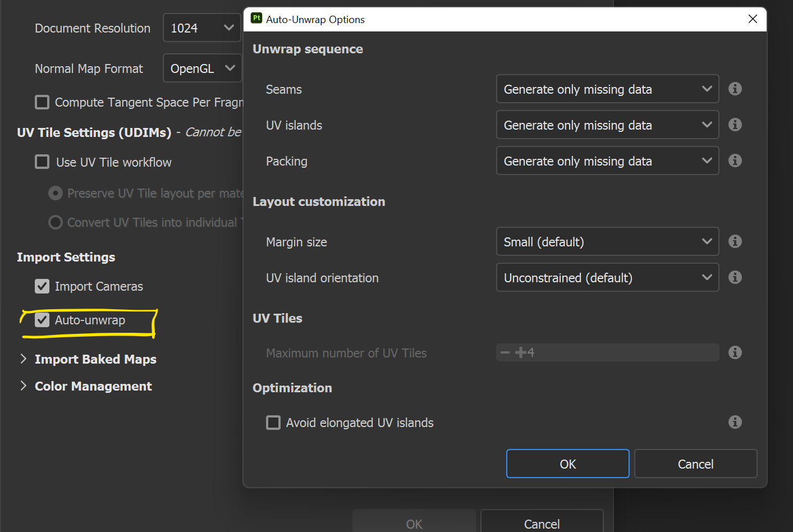The image size is (793, 532).
Task: Click the info icon for UV island orientation
Action: 735,277
